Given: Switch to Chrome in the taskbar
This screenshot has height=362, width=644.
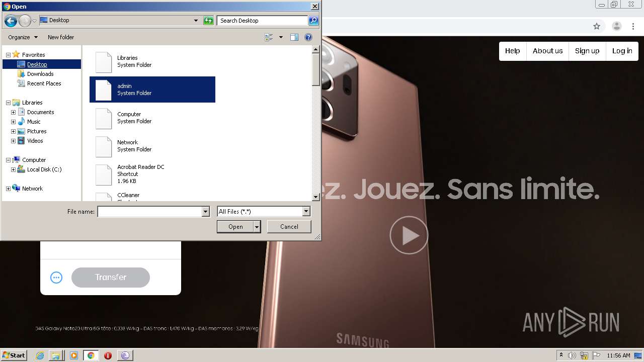Looking at the screenshot, I should pos(91,355).
